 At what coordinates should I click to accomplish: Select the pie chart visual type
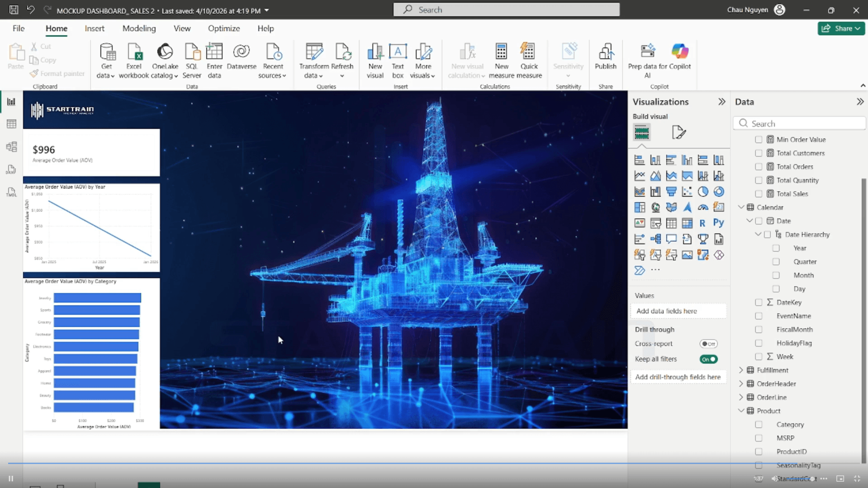[702, 192]
